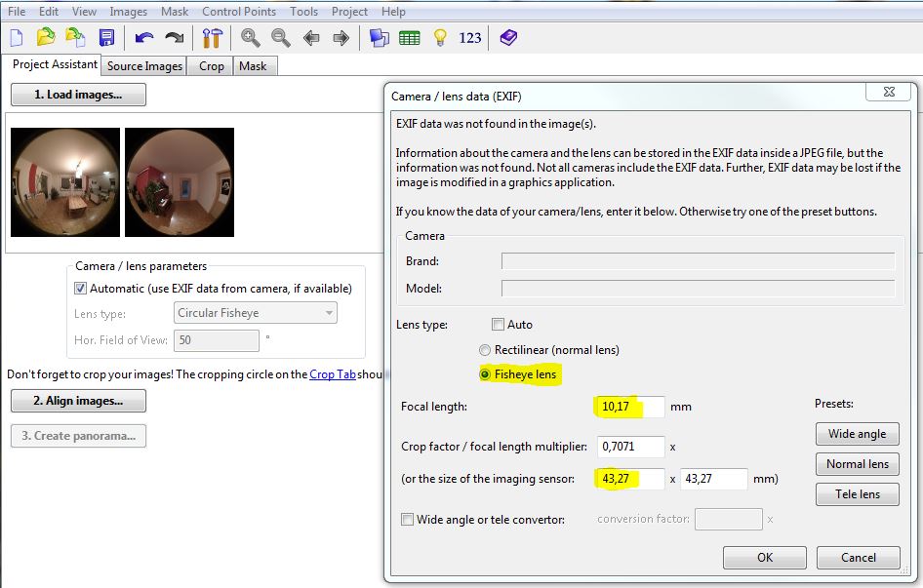This screenshot has width=923, height=588.
Task: Open the help book icon
Action: pos(508,38)
